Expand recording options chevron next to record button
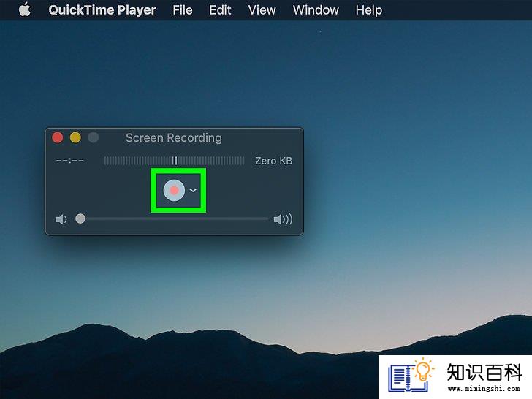 (x=193, y=190)
